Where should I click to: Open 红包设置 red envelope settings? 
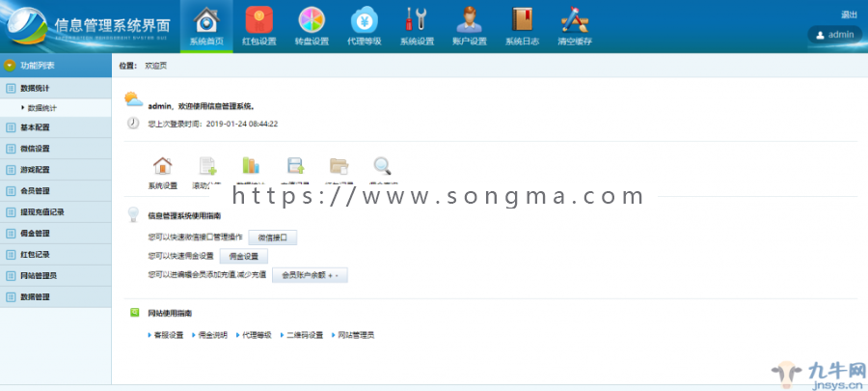[259, 26]
